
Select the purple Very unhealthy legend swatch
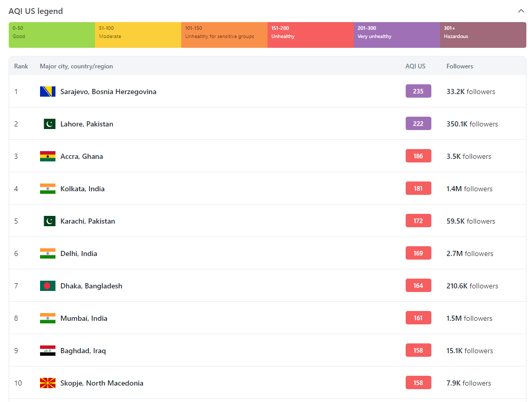pos(396,35)
